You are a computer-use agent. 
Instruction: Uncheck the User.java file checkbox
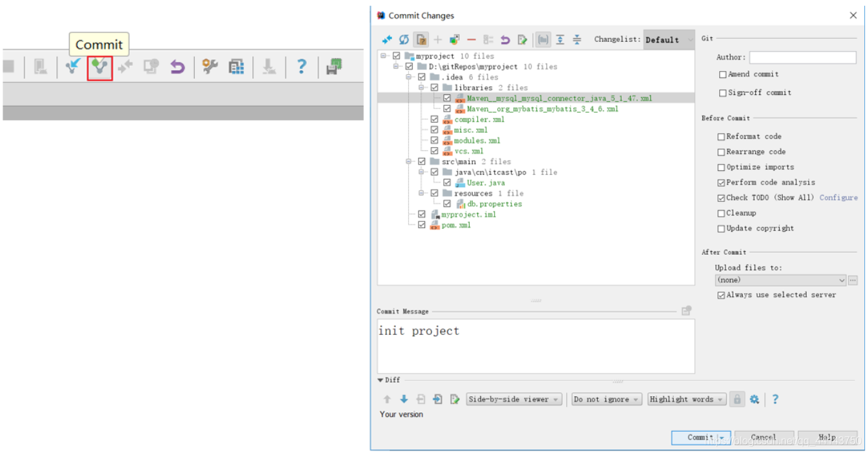point(447,183)
